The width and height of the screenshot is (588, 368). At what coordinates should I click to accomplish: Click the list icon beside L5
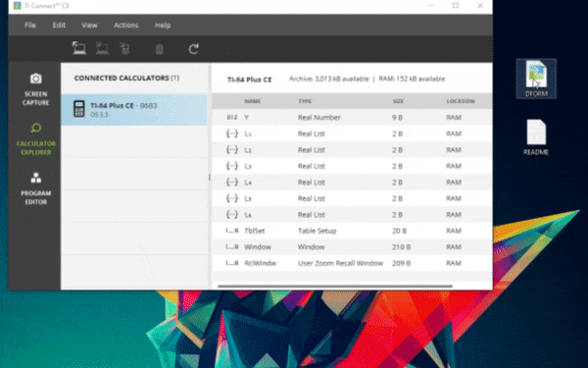(x=232, y=198)
